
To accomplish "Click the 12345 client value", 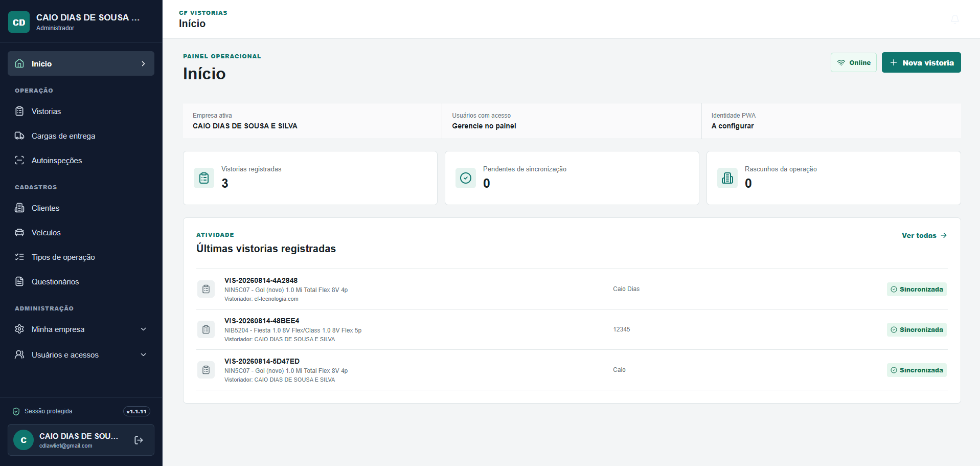I will pyautogui.click(x=622, y=329).
